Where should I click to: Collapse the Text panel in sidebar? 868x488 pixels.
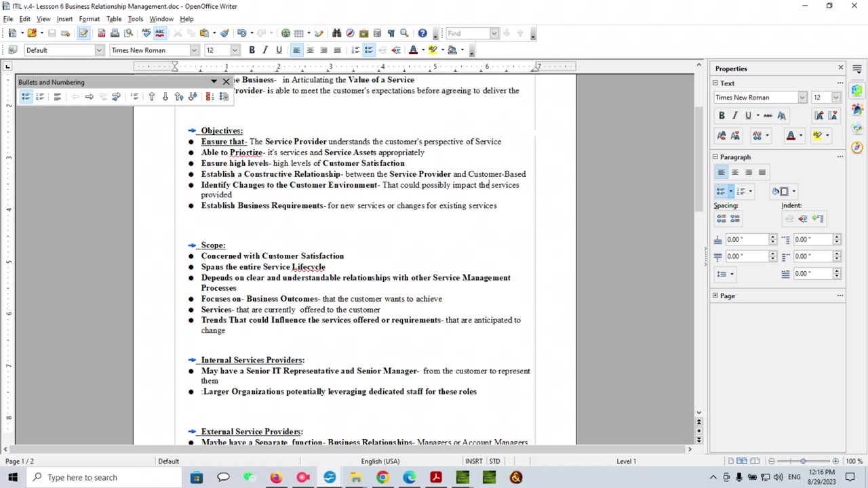point(715,83)
